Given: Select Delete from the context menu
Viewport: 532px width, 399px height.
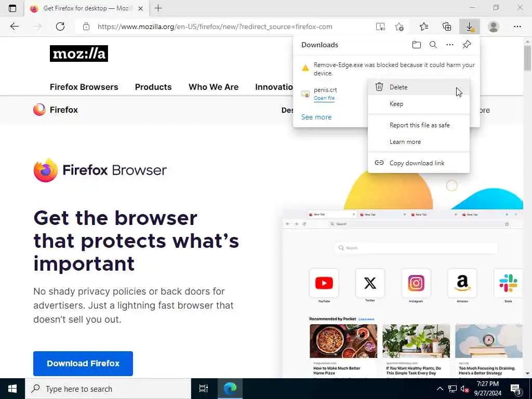Looking at the screenshot, I should click(x=419, y=87).
